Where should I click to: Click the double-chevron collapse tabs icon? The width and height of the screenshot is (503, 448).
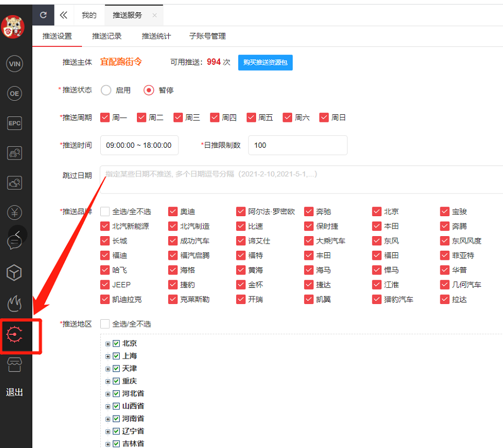click(x=64, y=15)
